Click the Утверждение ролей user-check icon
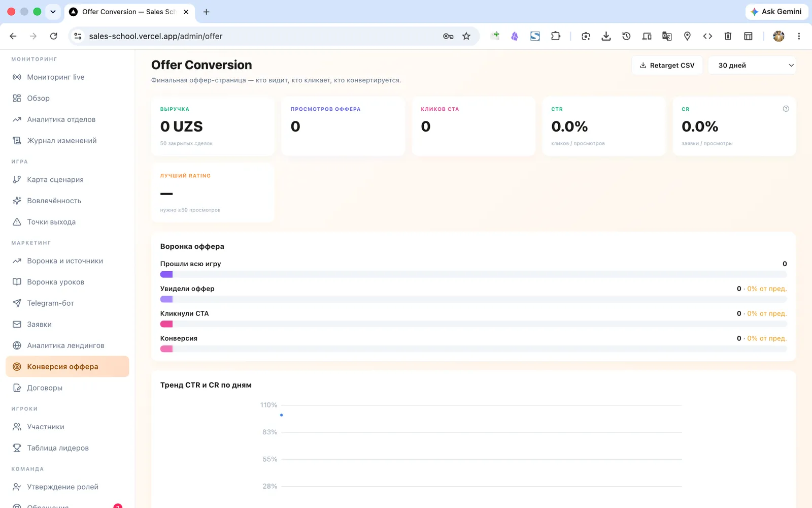Screen dimensions: 812x508 point(17,487)
